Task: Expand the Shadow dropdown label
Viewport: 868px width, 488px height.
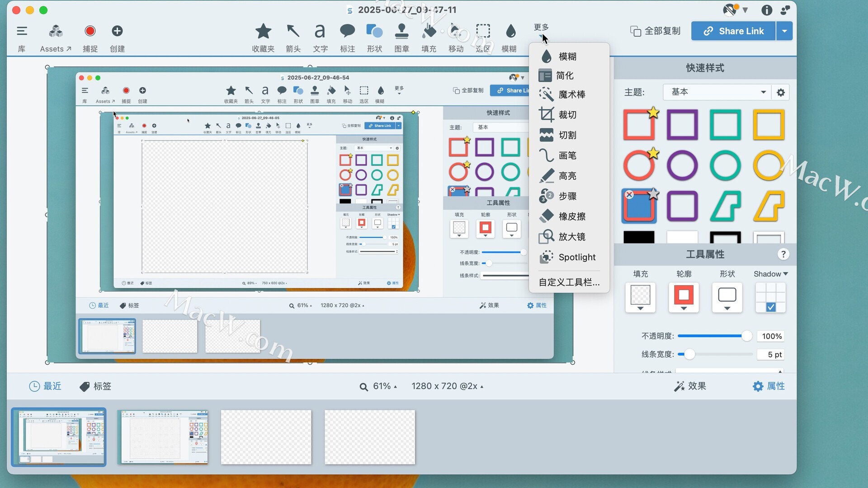Action: pos(771,274)
